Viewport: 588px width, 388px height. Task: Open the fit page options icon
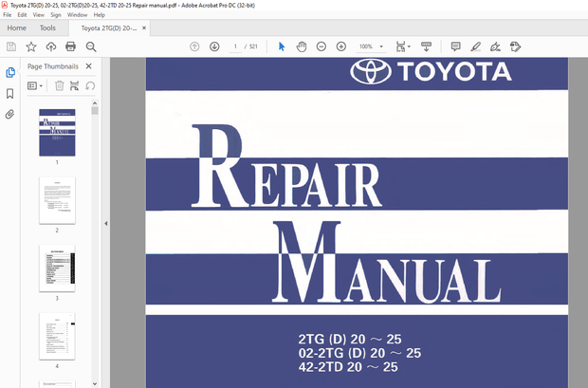click(403, 46)
